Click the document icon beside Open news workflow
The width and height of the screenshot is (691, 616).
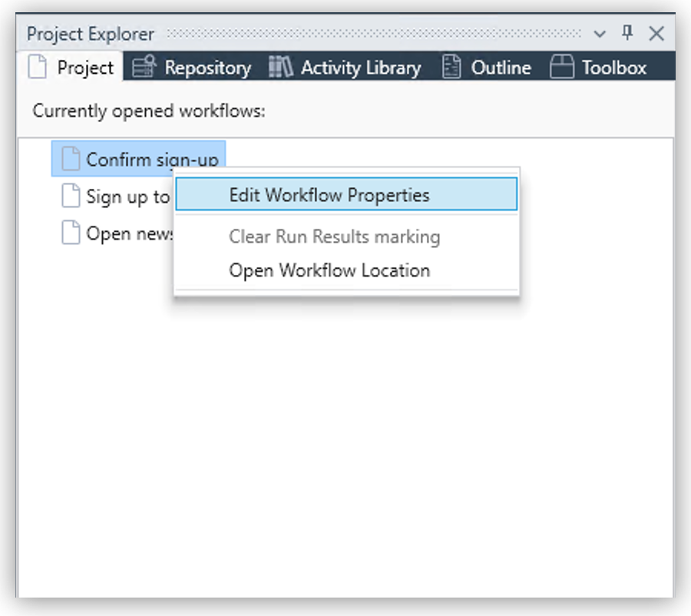(69, 233)
